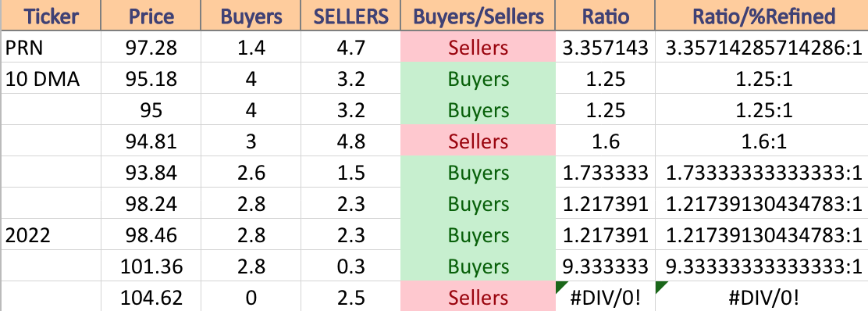Select the green Buyers cell at price 95.18
This screenshot has width=868, height=311.
coord(478,78)
